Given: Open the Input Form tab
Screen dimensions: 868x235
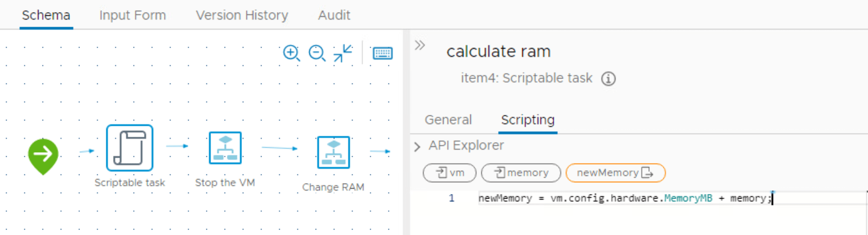Looking at the screenshot, I should (133, 15).
